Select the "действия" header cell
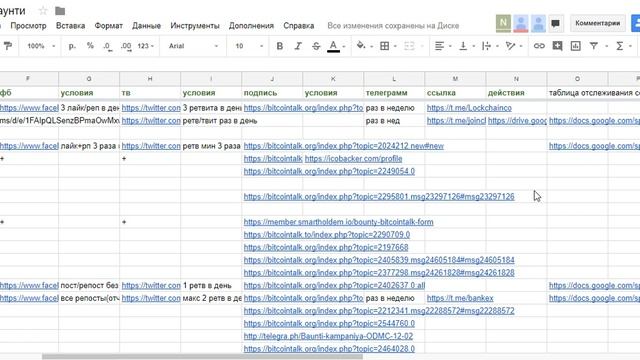This screenshot has width=640, height=360. pyautogui.click(x=516, y=93)
